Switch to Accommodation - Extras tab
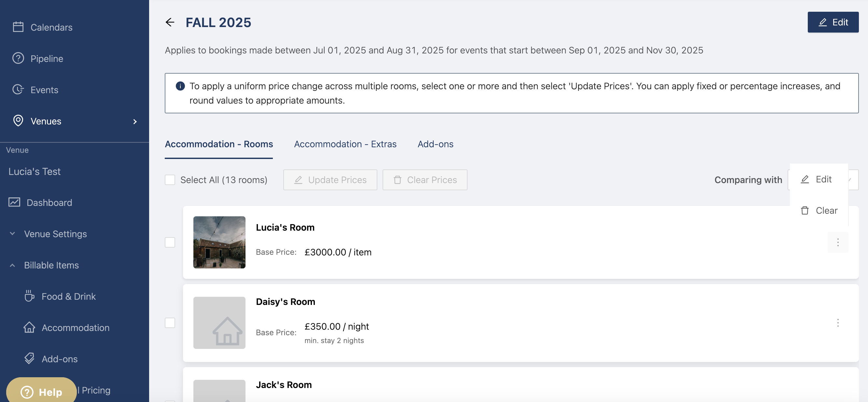The width and height of the screenshot is (868, 402). coord(345,144)
